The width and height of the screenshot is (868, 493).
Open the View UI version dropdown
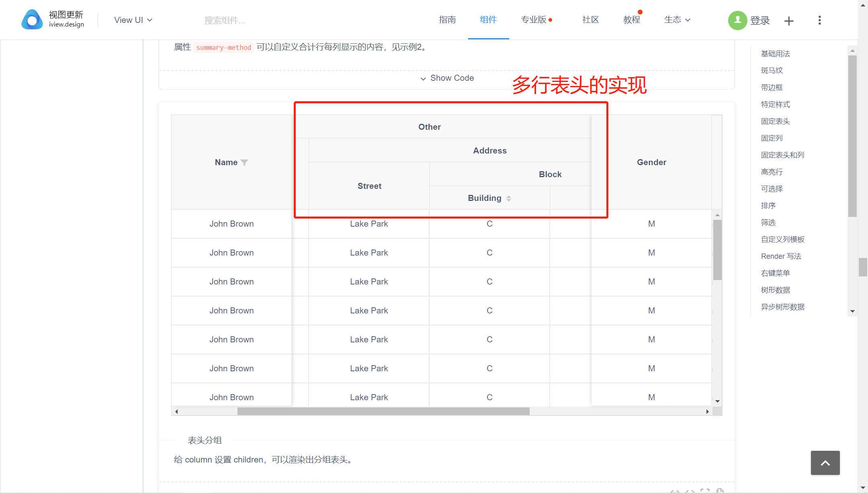(133, 20)
